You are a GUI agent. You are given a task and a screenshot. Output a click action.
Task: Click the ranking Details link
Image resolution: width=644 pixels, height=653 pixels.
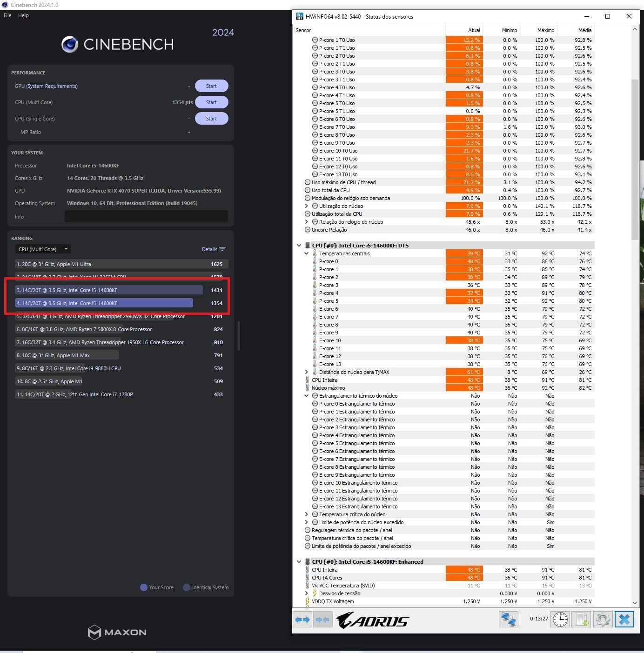click(209, 249)
